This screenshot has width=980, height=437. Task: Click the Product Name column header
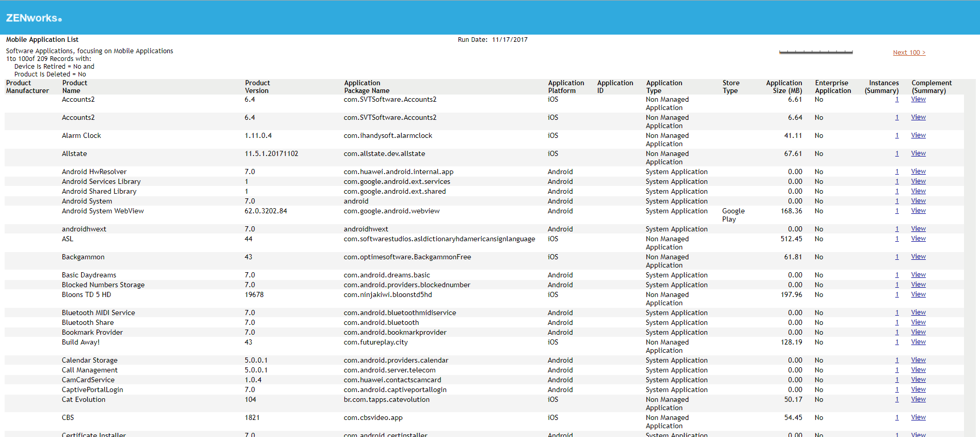point(75,87)
